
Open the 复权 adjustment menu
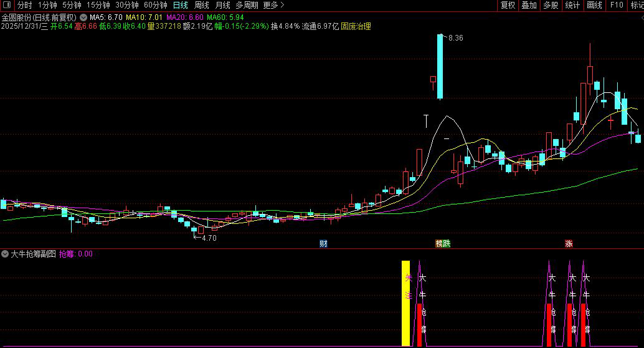pyautogui.click(x=508, y=6)
